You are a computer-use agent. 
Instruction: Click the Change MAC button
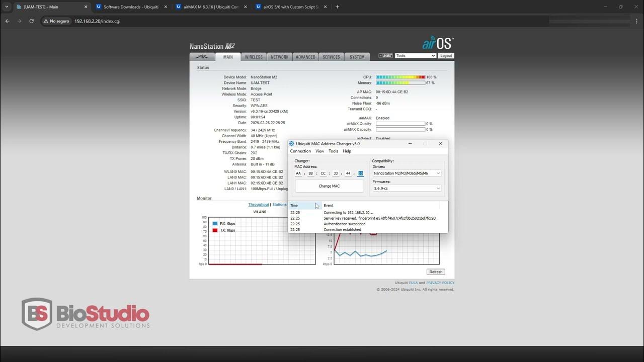[x=329, y=186]
